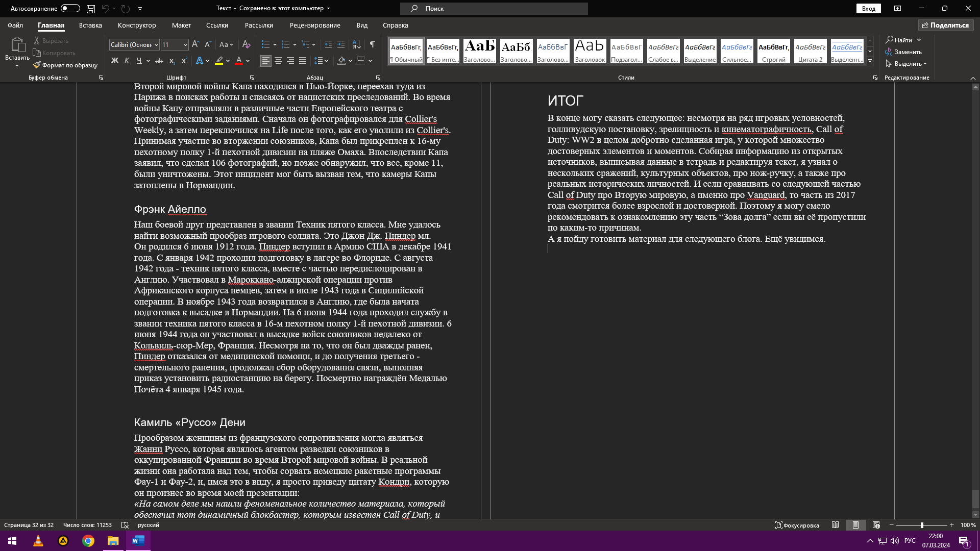This screenshot has width=980, height=551.
Task: Click the text effects glowing A icon
Action: click(x=199, y=61)
